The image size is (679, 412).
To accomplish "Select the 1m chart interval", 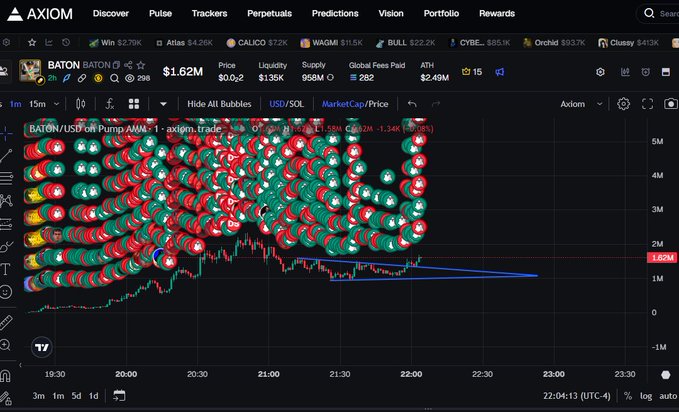I will [x=16, y=104].
